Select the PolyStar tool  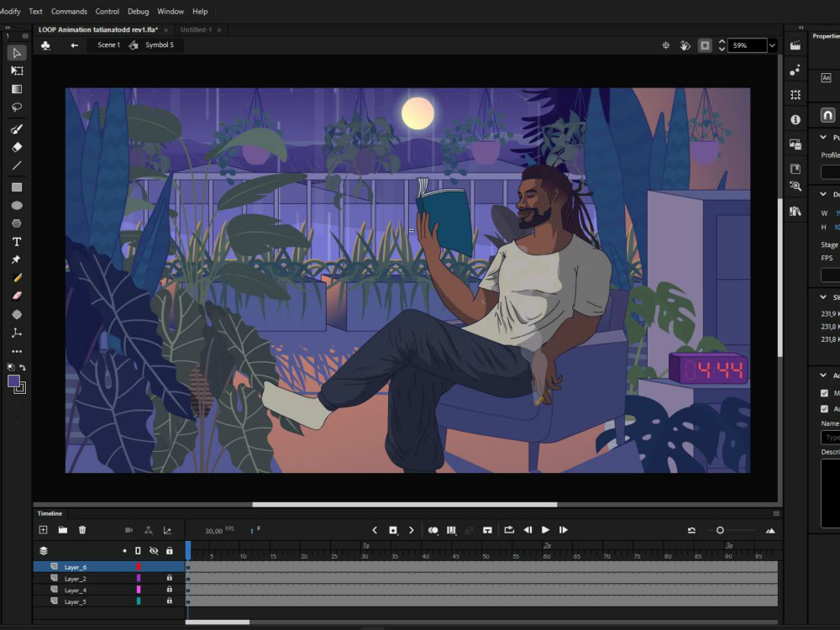(17, 223)
